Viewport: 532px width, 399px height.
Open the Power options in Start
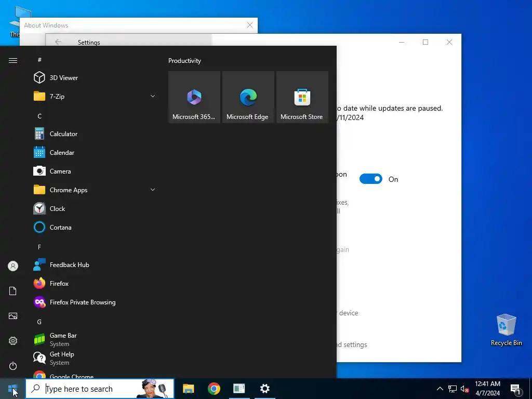click(13, 366)
